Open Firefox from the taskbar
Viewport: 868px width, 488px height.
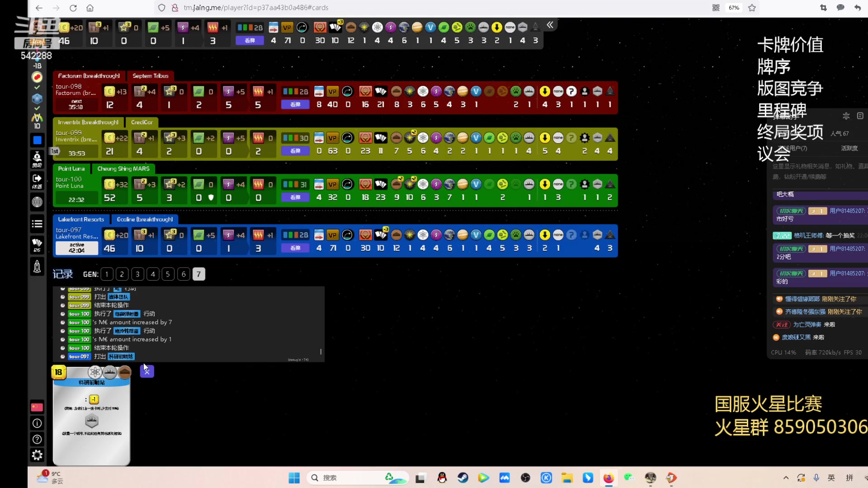pyautogui.click(x=609, y=478)
